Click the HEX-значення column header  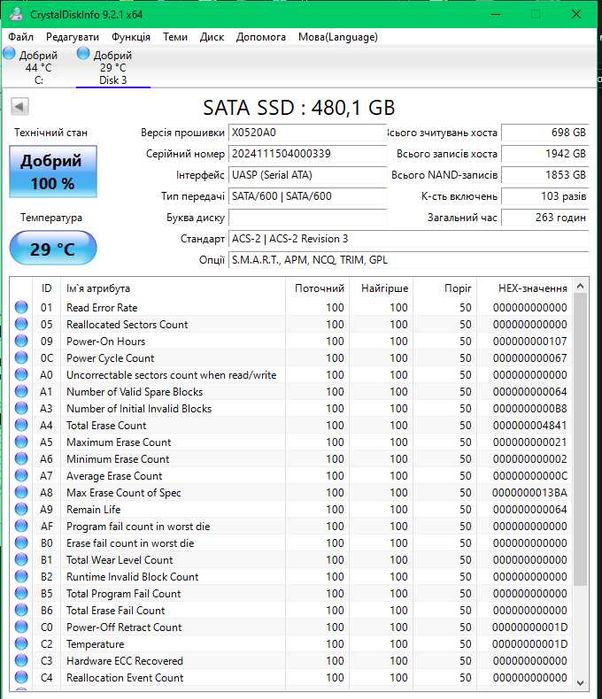coord(525,288)
